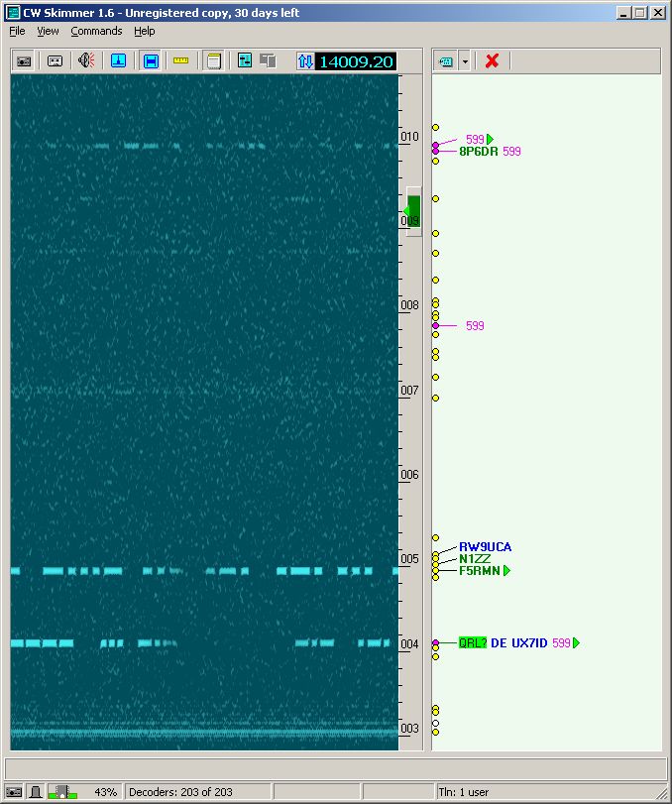Select the UX7ID callsign
This screenshot has height=804, width=672.
(529, 643)
